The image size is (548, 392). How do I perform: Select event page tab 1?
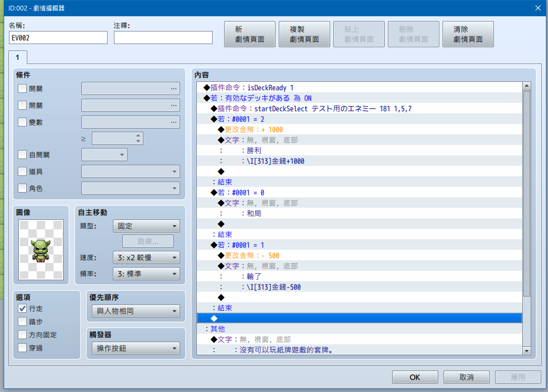17,57
